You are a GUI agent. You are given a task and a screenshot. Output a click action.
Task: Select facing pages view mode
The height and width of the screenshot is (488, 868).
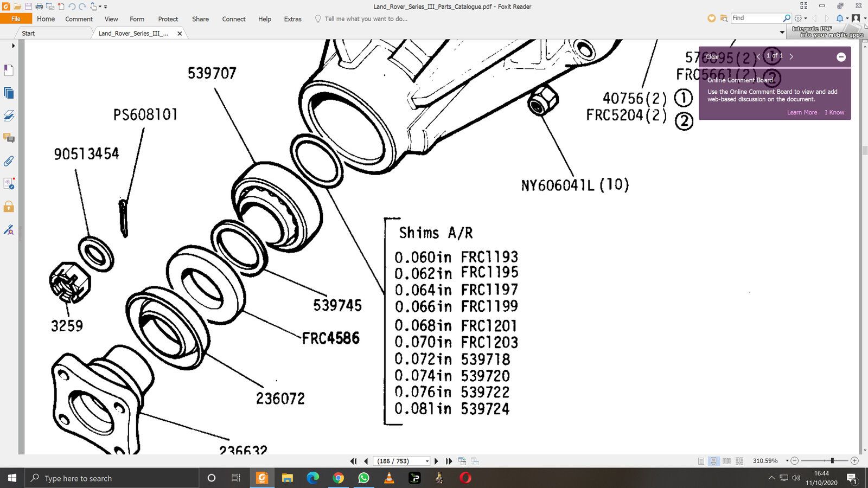pyautogui.click(x=726, y=461)
